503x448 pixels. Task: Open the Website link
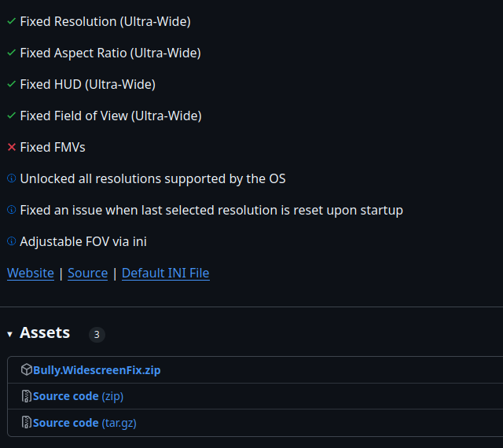point(31,273)
